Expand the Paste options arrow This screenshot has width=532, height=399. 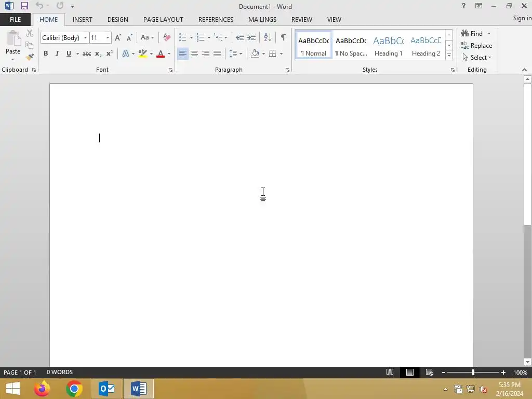13,60
